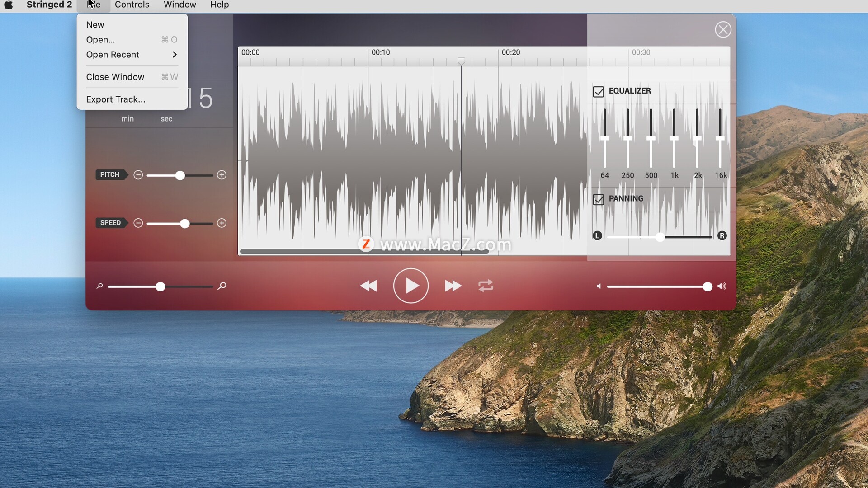Screen dimensions: 868x488
Task: Click the 2k equalizer band slider
Action: (698, 138)
